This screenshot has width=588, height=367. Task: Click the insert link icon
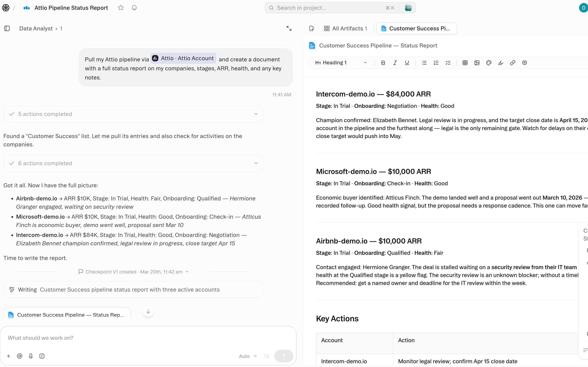513,63
